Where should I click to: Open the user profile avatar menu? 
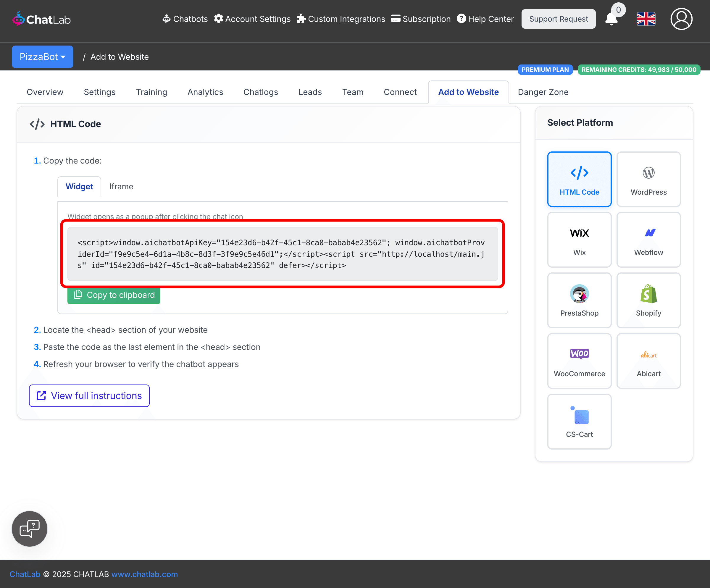click(681, 19)
